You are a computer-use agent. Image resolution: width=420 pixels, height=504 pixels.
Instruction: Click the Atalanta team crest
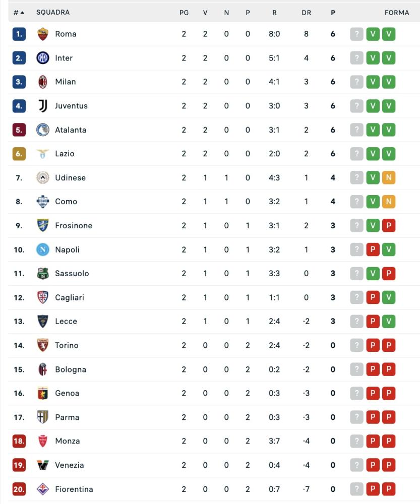click(x=43, y=130)
